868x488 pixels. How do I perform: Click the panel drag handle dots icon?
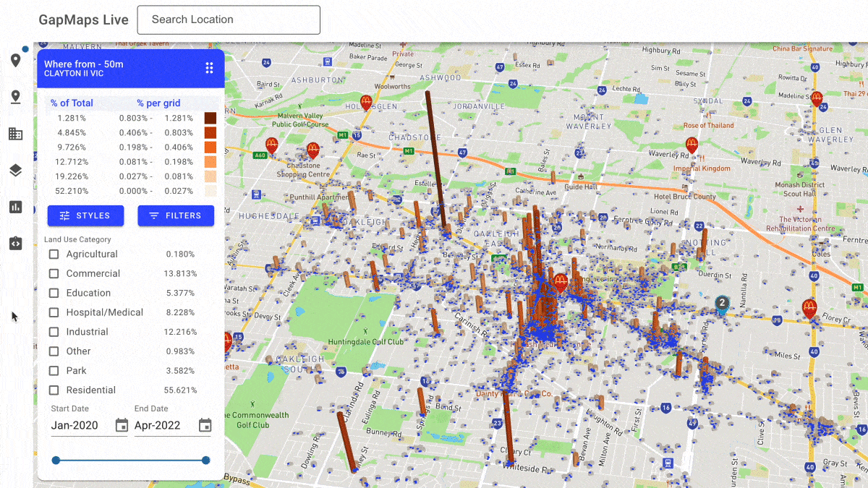[209, 68]
